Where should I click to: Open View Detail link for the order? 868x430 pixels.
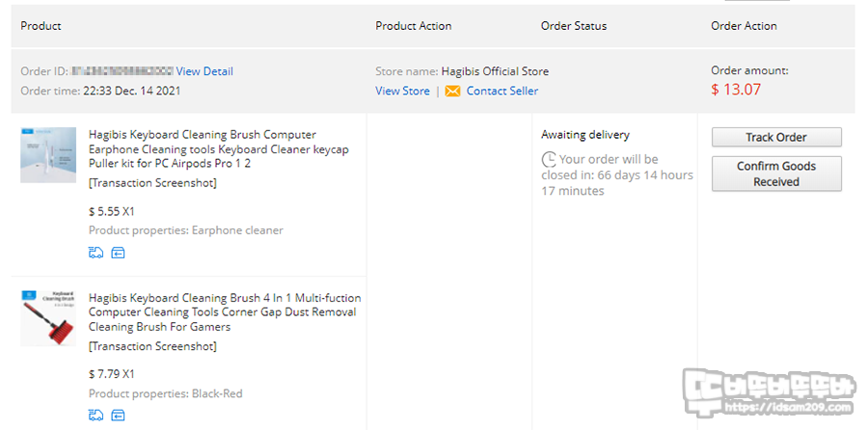pyautogui.click(x=204, y=71)
